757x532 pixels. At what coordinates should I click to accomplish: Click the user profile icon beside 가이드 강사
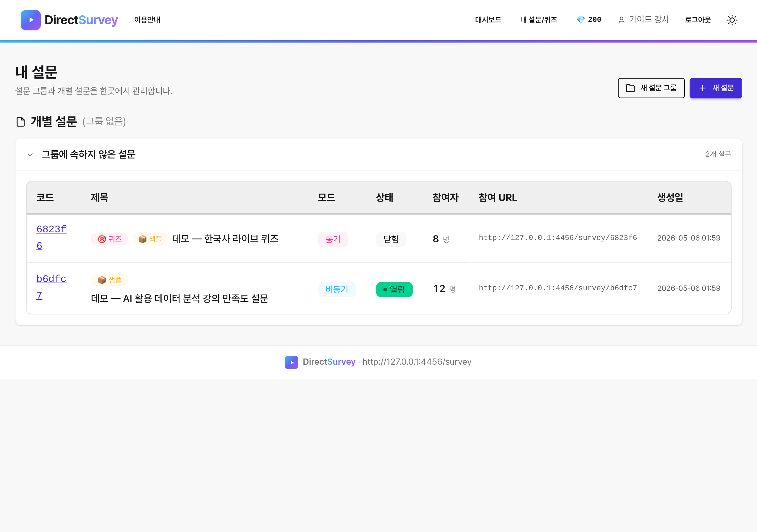pyautogui.click(x=622, y=20)
